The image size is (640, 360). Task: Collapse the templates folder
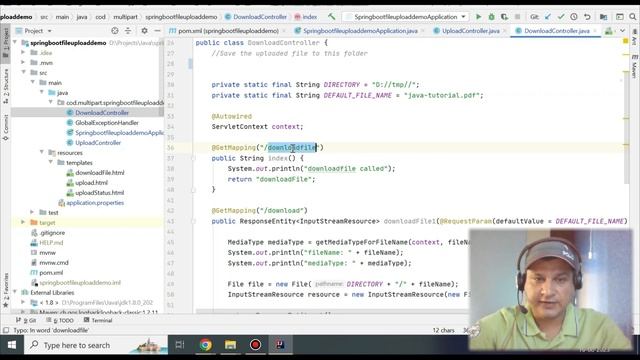[50, 162]
